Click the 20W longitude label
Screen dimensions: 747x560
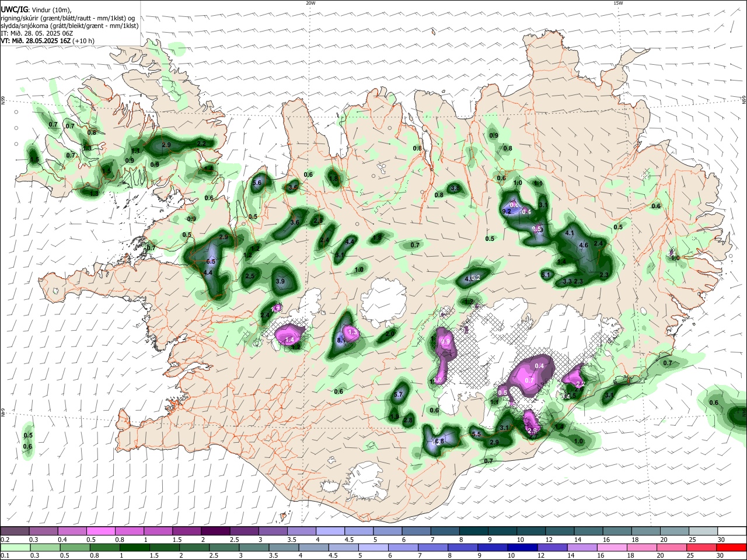tap(310, 3)
